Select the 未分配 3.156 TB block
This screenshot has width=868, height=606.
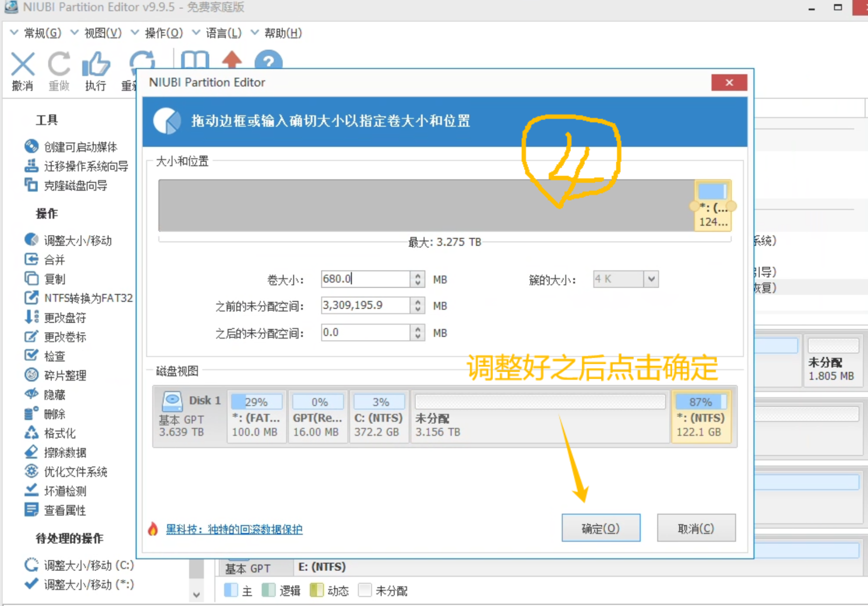(x=540, y=416)
